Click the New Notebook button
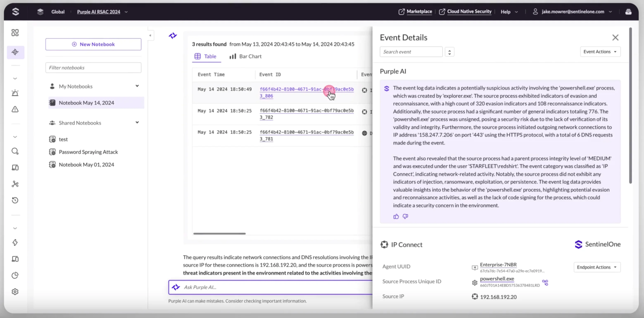 93,44
